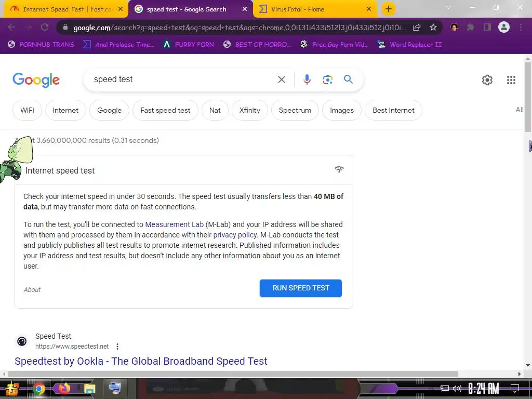532x399 pixels.
Task: Open the Google apps grid
Action: click(511, 80)
